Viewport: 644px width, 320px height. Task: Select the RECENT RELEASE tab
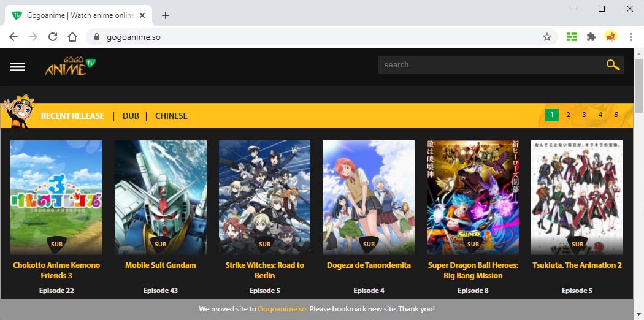(72, 116)
